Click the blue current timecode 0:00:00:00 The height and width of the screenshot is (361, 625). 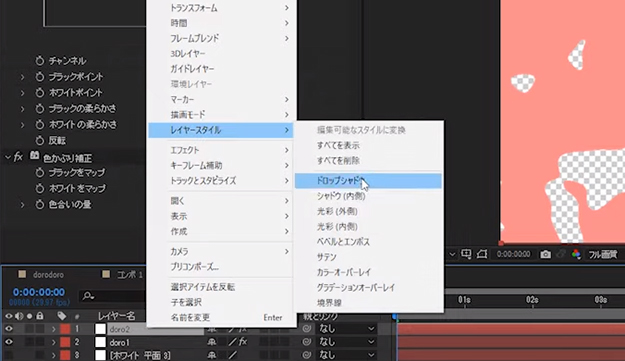(x=39, y=292)
